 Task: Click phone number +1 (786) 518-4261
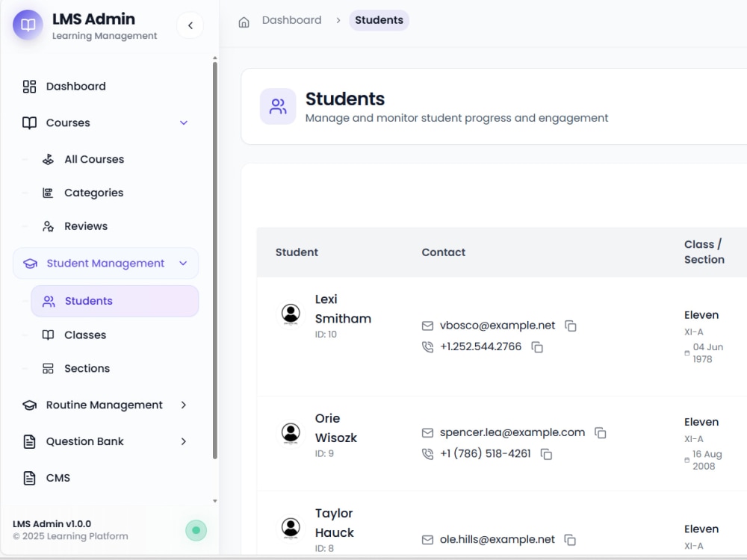485,454
